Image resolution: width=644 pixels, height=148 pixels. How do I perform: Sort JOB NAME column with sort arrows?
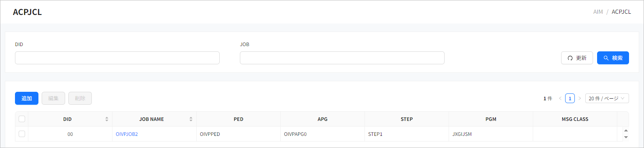tap(191, 119)
